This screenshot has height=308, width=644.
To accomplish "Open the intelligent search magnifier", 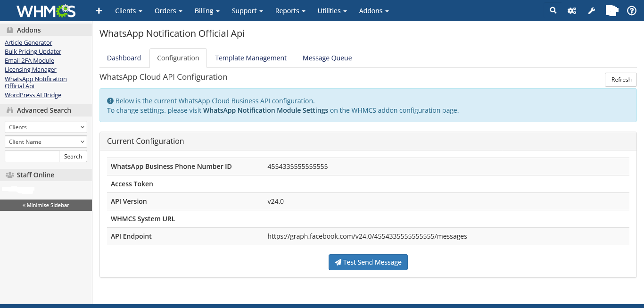I will coord(553,10).
